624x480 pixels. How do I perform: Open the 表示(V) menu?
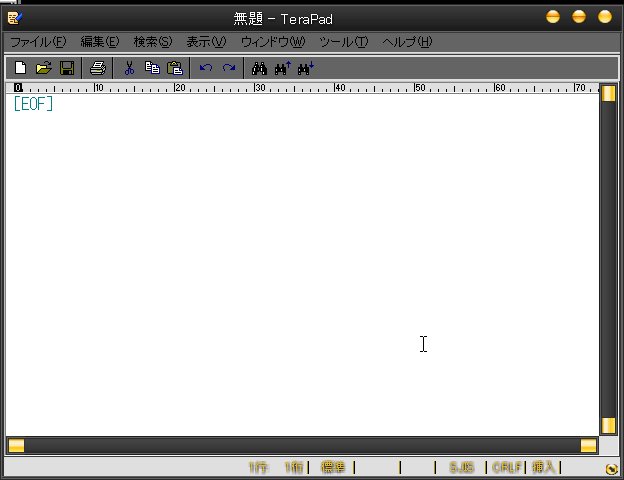click(206, 42)
